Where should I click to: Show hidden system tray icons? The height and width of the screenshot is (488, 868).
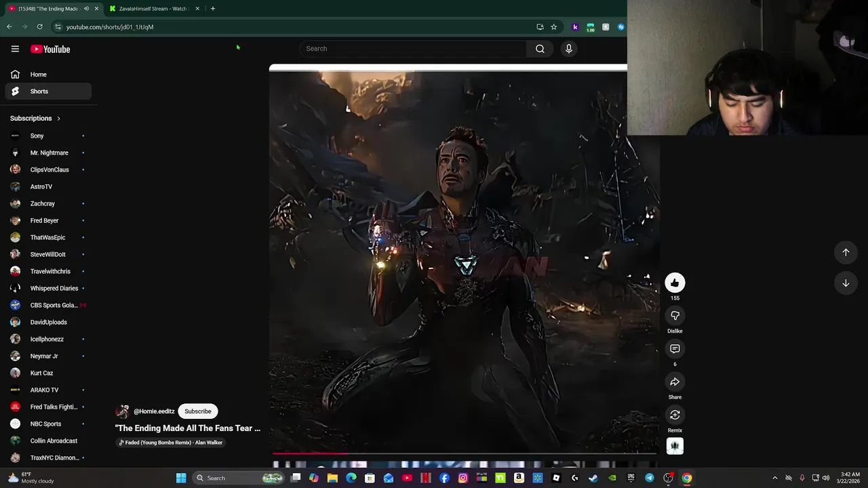775,478
